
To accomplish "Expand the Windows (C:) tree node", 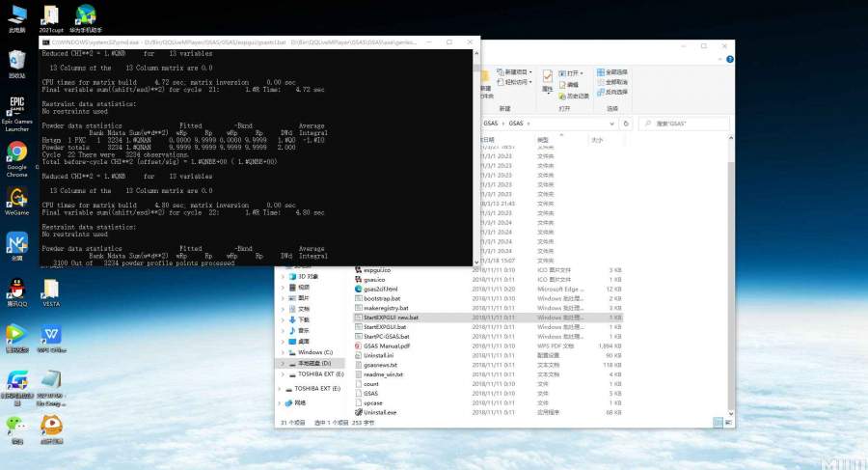I will [283, 352].
